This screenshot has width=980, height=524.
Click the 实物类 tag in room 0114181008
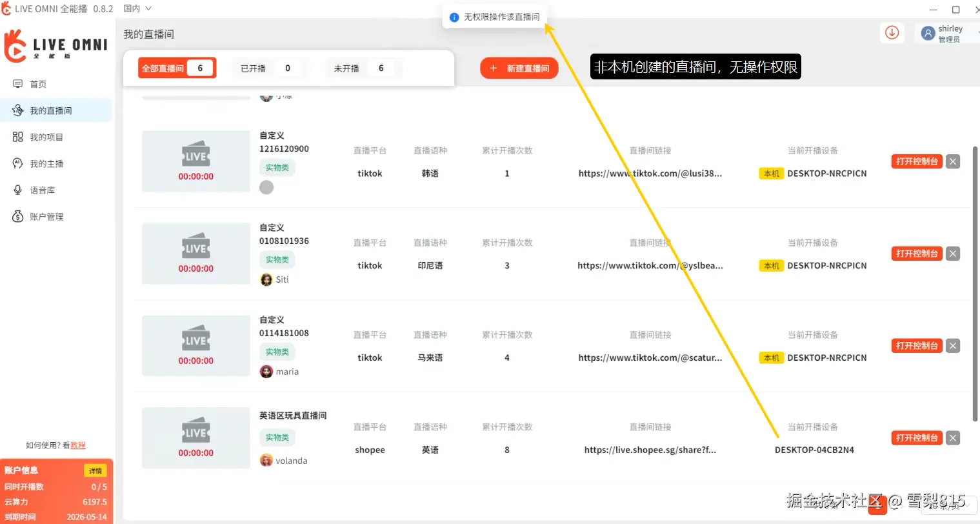tap(277, 352)
